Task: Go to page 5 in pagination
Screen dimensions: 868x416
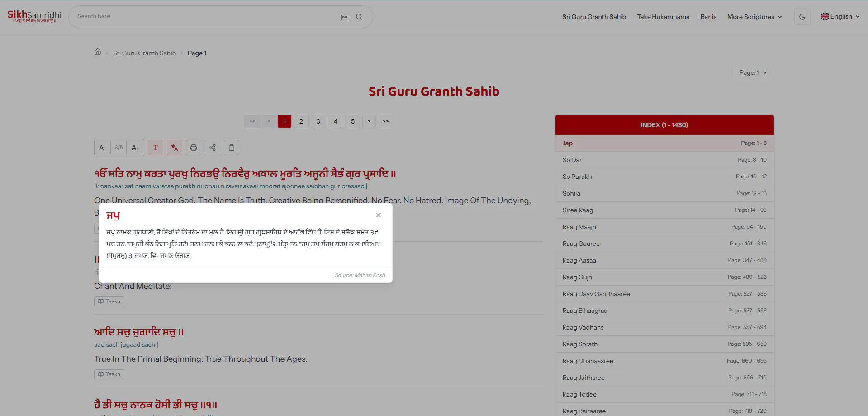Action: (353, 121)
